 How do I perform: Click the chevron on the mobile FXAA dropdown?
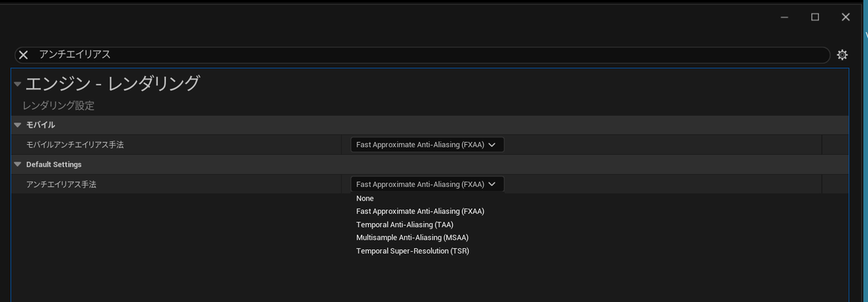click(x=493, y=145)
